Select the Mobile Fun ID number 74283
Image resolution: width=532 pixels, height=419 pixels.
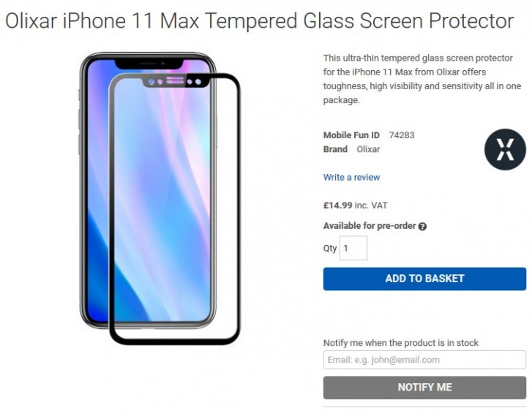click(x=402, y=135)
